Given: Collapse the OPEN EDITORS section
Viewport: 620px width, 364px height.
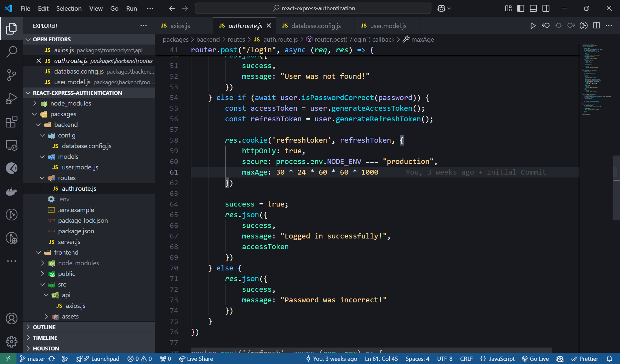Looking at the screenshot, I should pos(89,39).
